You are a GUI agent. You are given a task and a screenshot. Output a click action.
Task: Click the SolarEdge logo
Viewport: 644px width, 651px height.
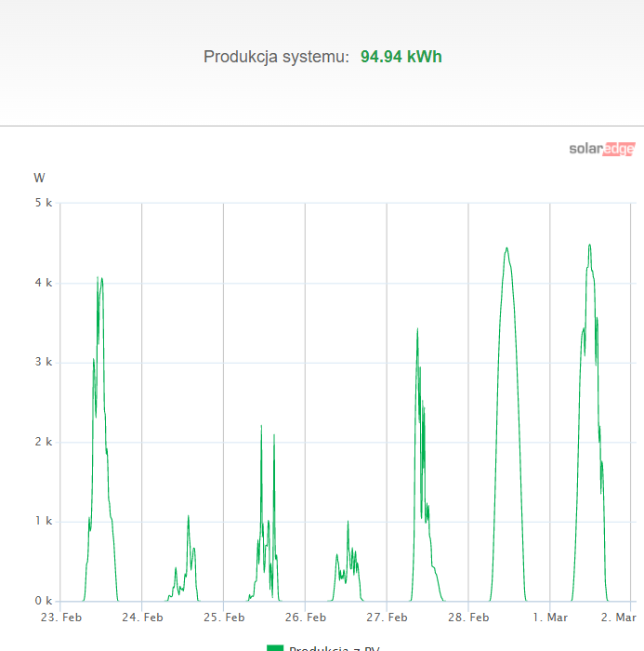click(x=601, y=149)
